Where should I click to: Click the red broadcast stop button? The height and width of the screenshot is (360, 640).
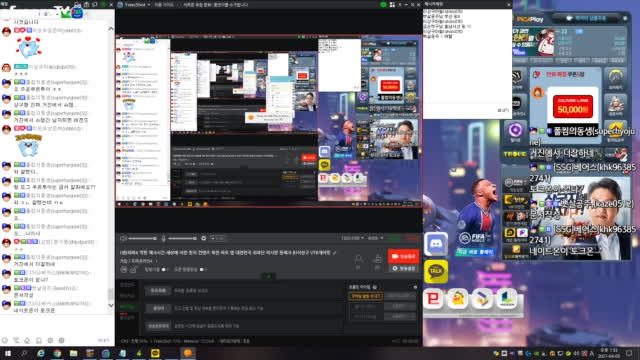(x=403, y=256)
